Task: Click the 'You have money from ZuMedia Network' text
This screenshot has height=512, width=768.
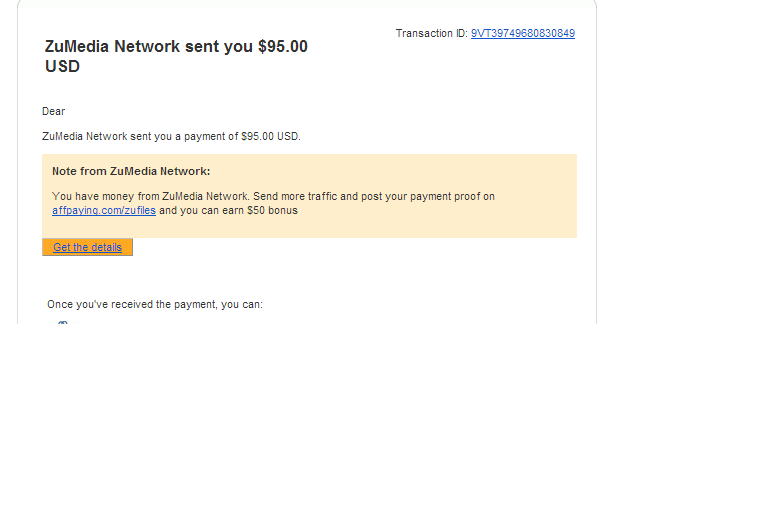Action: (x=150, y=196)
